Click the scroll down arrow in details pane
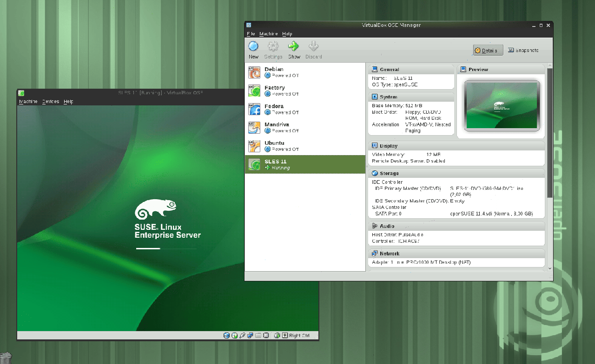 tap(550, 268)
